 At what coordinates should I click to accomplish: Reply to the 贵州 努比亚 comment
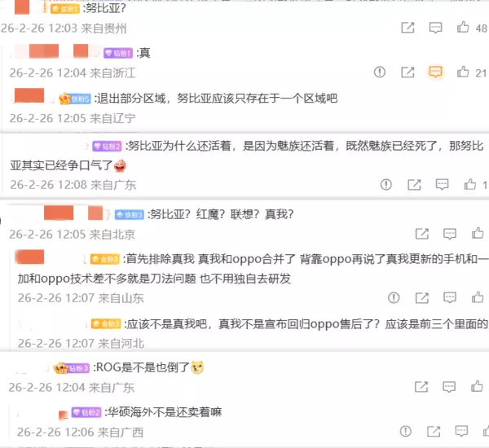(x=435, y=28)
